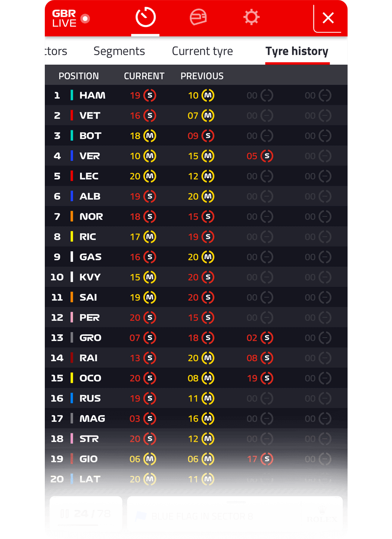Click the POSITION column header

[79, 76]
